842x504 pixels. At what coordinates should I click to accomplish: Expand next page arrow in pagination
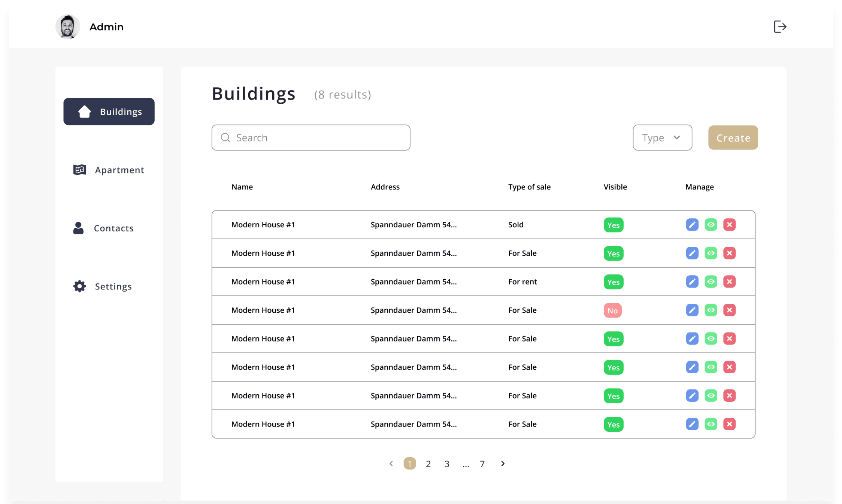tap(503, 463)
